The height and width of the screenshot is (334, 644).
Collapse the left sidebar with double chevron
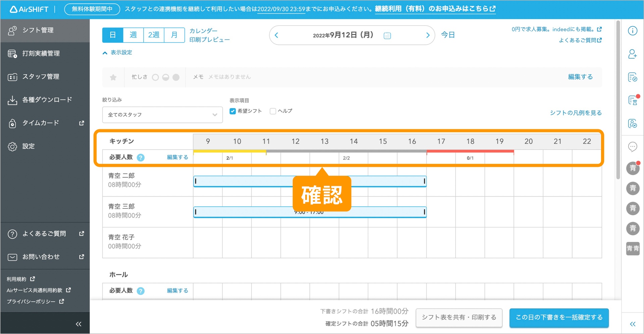(78, 324)
